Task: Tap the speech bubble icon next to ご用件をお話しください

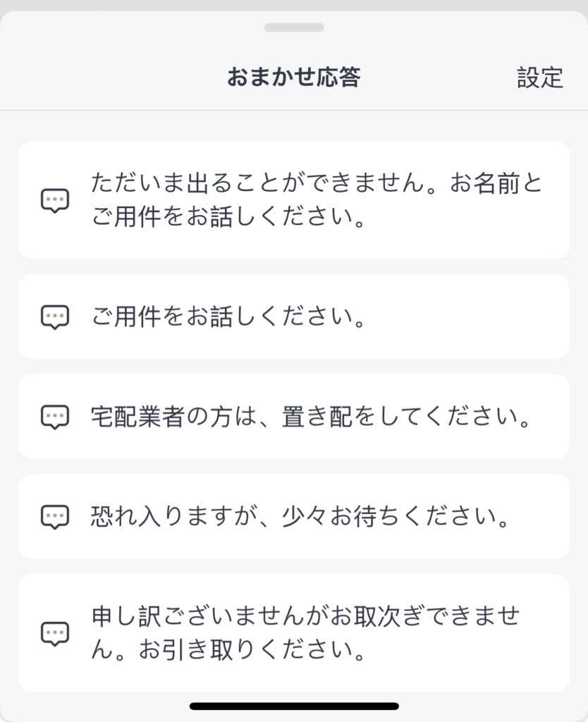Action: (x=55, y=317)
